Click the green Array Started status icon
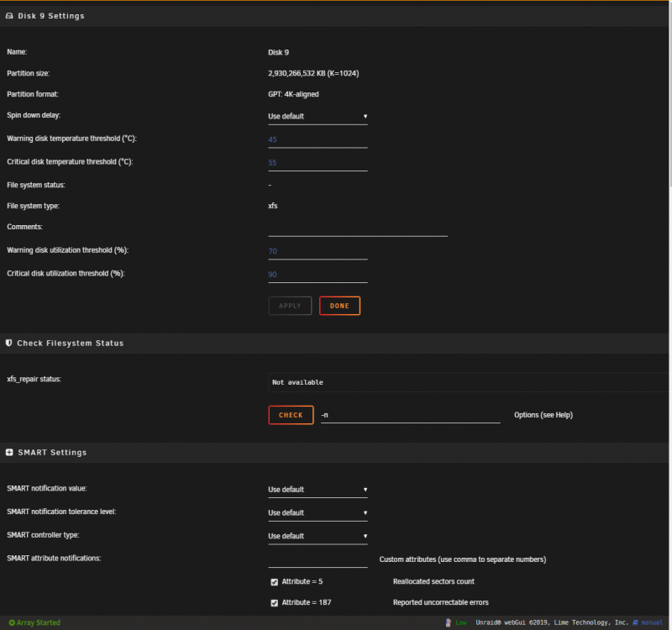This screenshot has width=672, height=630. (x=12, y=622)
